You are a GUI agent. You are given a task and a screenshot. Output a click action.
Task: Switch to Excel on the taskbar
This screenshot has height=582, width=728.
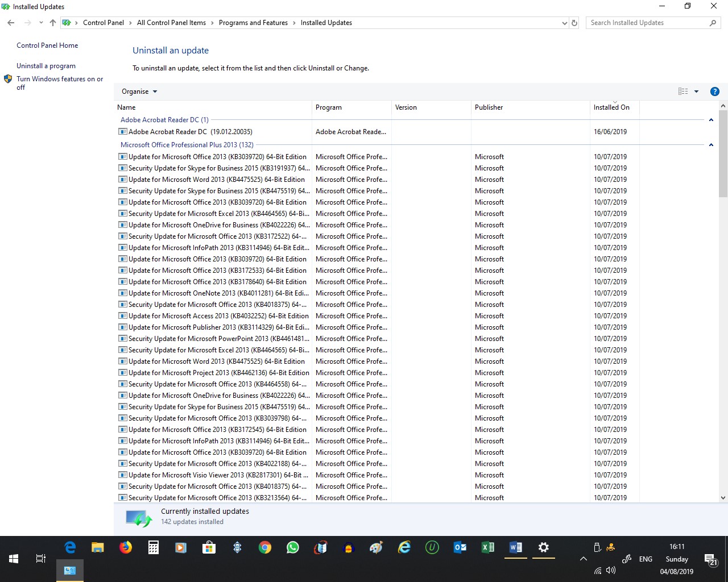(488, 547)
